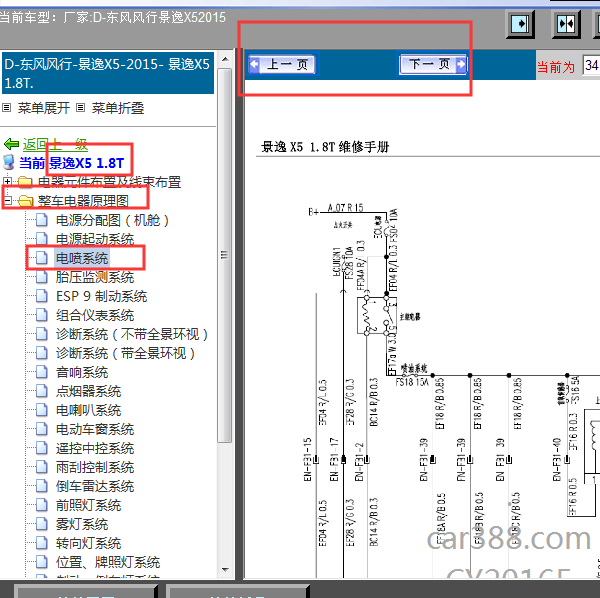Open 胎压监测系统 diagram

(95, 277)
